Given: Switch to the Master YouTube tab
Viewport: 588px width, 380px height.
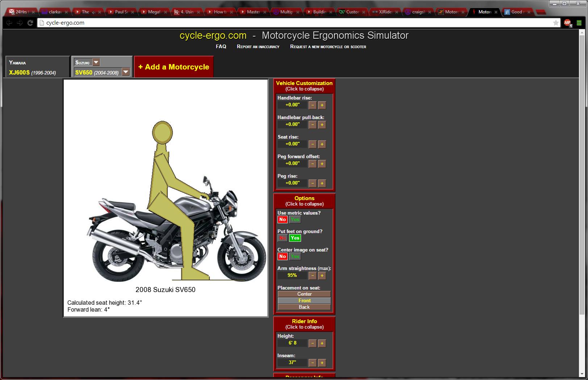Looking at the screenshot, I should coord(253,12).
